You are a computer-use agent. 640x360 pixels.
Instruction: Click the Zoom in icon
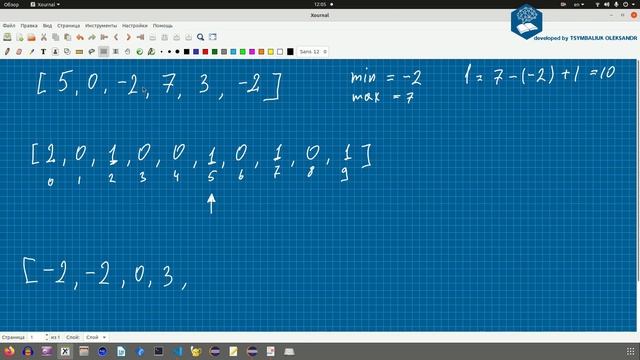click(176, 37)
